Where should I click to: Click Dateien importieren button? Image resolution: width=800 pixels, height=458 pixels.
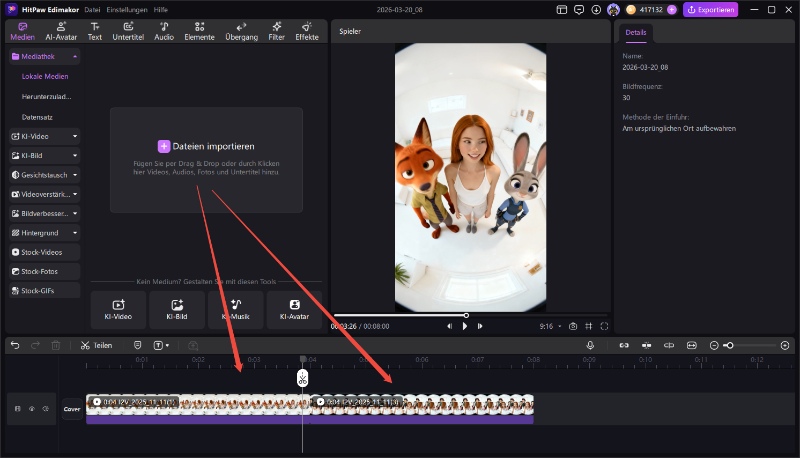click(x=206, y=146)
